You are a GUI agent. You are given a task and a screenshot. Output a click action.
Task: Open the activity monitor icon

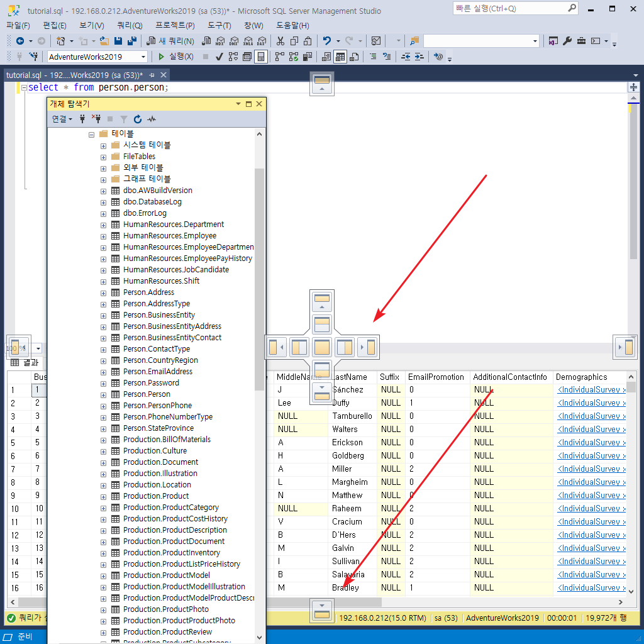click(x=376, y=41)
